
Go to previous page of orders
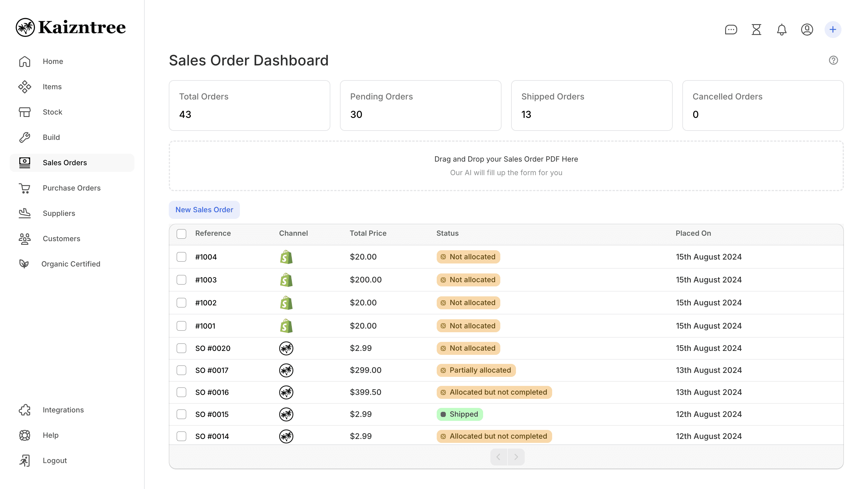pyautogui.click(x=498, y=457)
